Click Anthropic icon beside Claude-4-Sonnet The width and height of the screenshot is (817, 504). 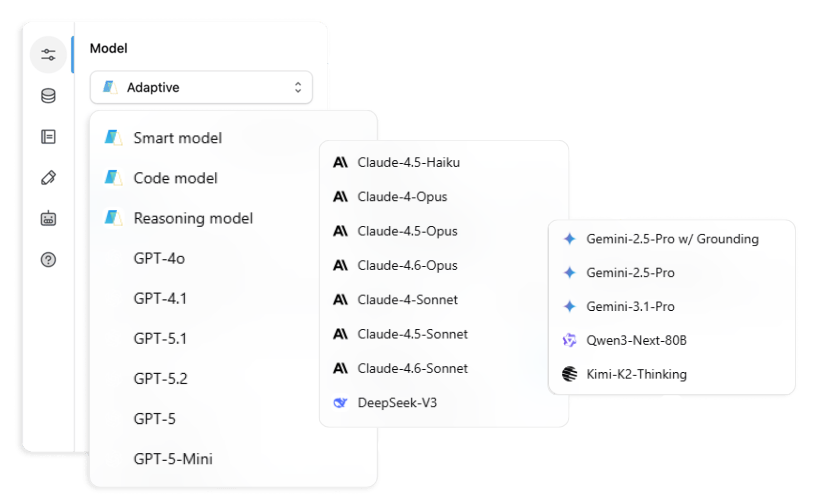pyautogui.click(x=340, y=300)
